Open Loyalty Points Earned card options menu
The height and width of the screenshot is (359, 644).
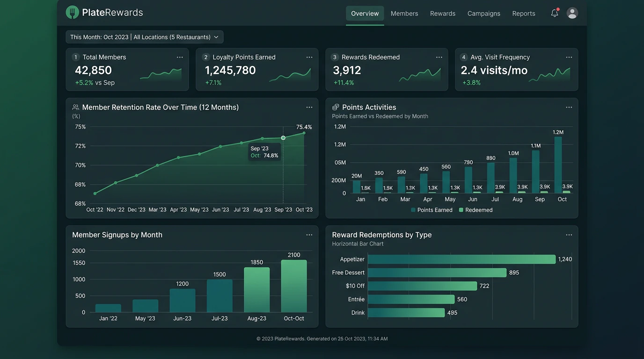pyautogui.click(x=309, y=57)
